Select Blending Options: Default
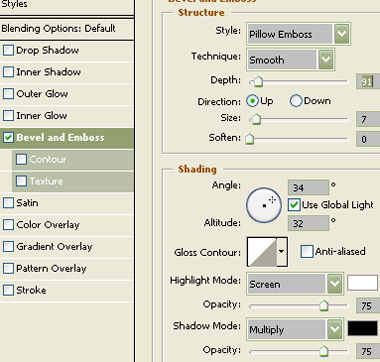 (x=67, y=28)
